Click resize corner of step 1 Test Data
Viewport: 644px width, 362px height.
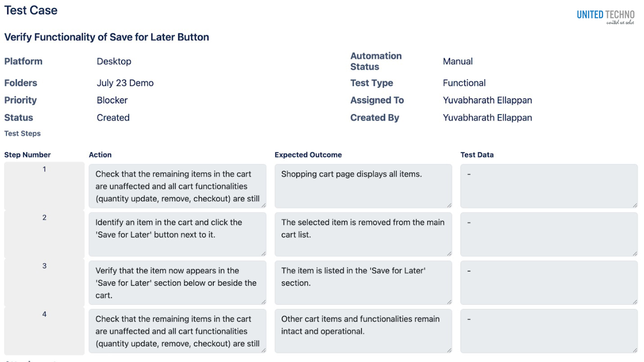tap(635, 205)
